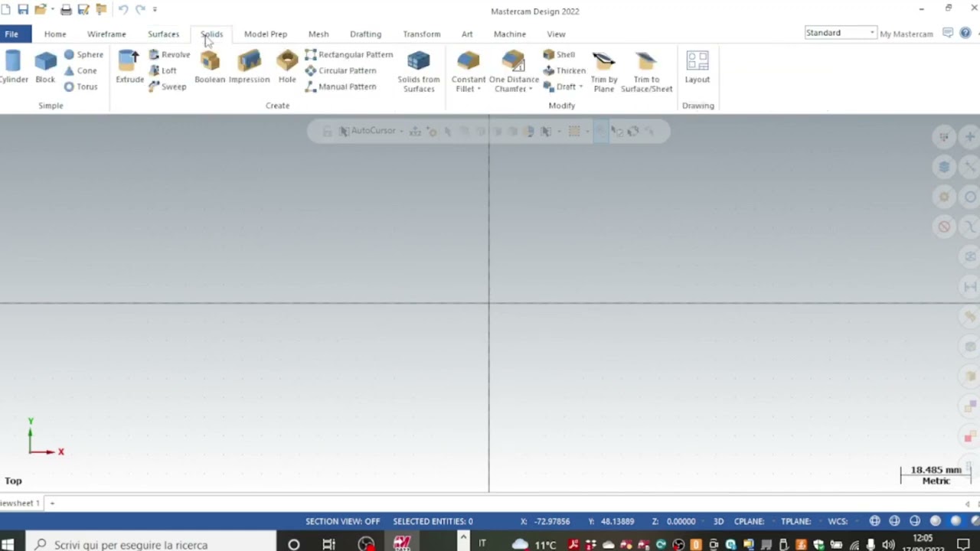Image resolution: width=980 pixels, height=551 pixels.
Task: Create a Cone primitive
Action: pyautogui.click(x=80, y=70)
